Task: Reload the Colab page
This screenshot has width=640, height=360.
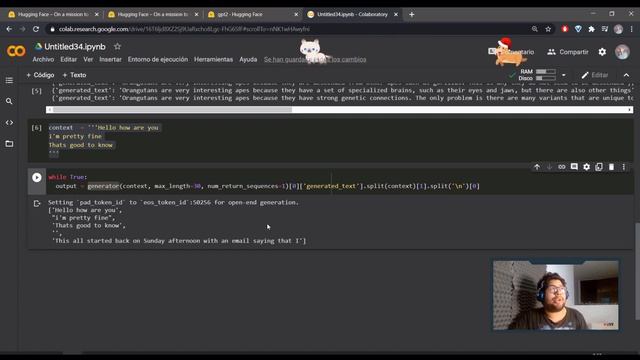Action: pyautogui.click(x=36, y=29)
